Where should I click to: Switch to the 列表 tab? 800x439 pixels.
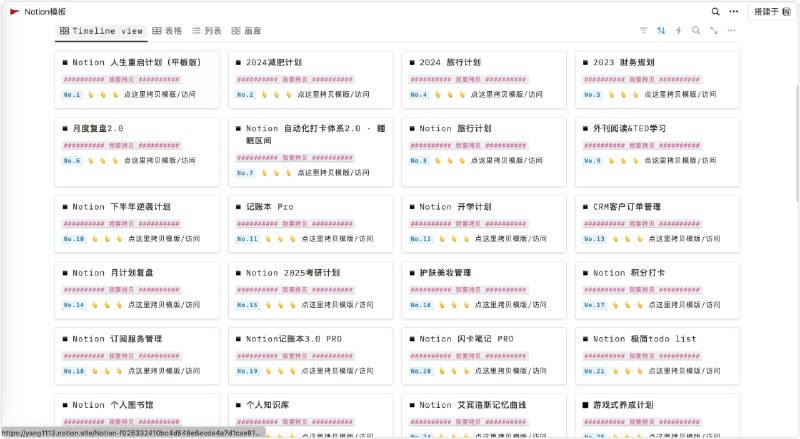point(207,31)
